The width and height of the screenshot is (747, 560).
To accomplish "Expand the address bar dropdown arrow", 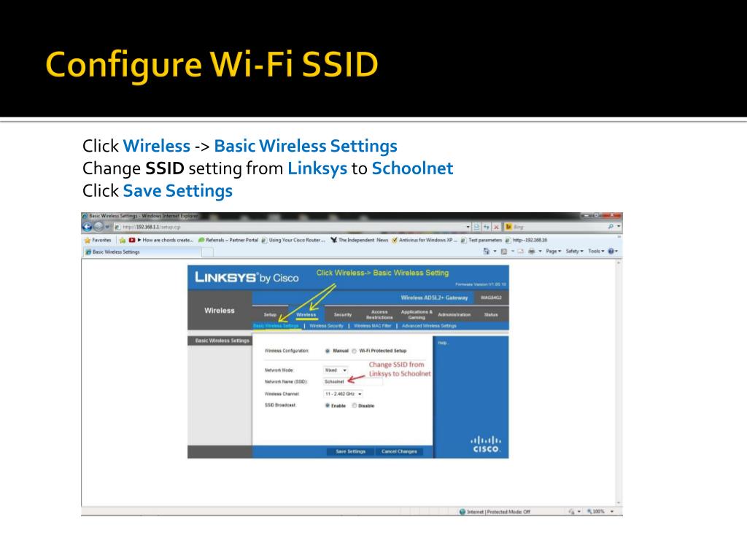I will 468,227.
